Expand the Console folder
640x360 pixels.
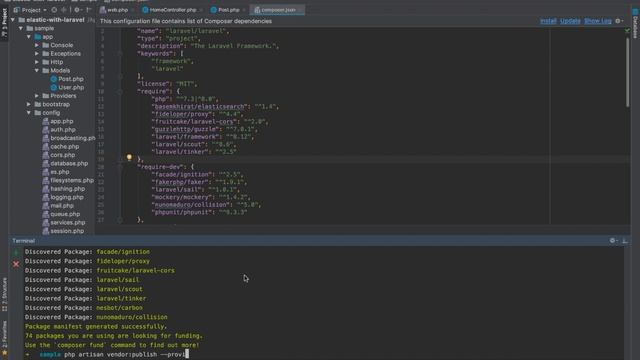click(37, 45)
